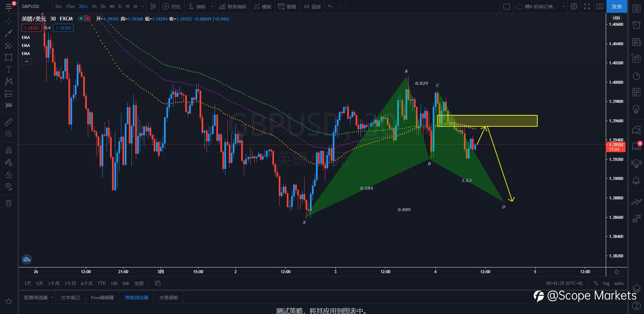Screen dimensions: 644x314
Task: Hide all drawings with eye icon
Action: [9, 187]
